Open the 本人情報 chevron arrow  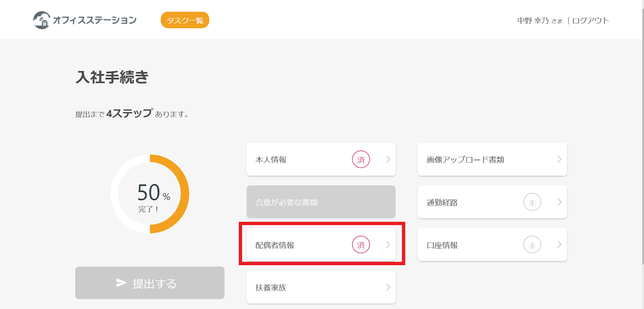(x=388, y=160)
